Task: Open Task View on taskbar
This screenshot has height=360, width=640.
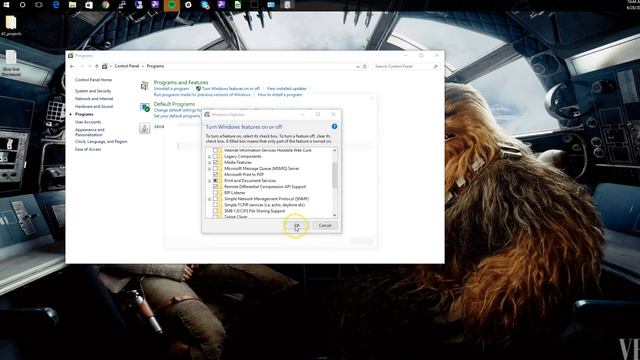Action: (39, 5)
